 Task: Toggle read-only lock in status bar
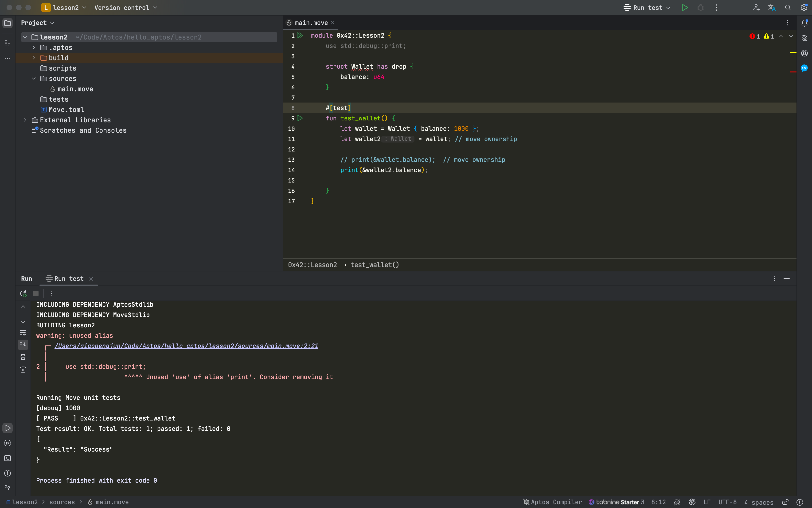tap(785, 502)
